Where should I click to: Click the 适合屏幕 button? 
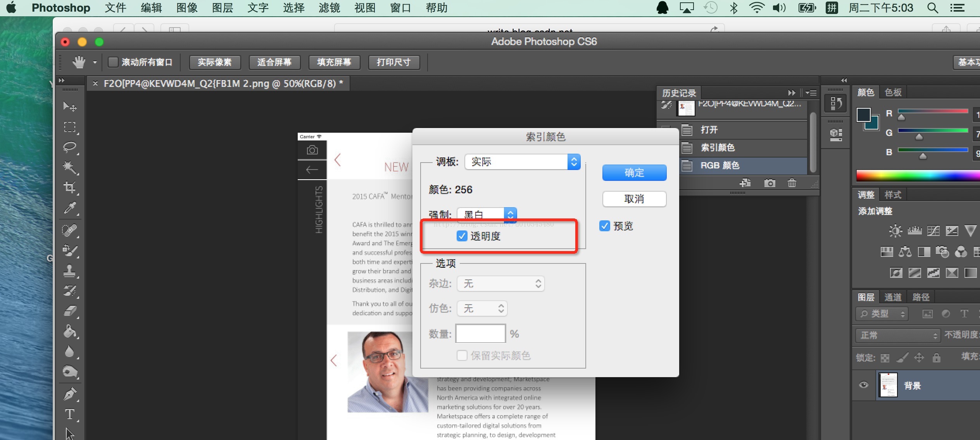[x=274, y=62]
